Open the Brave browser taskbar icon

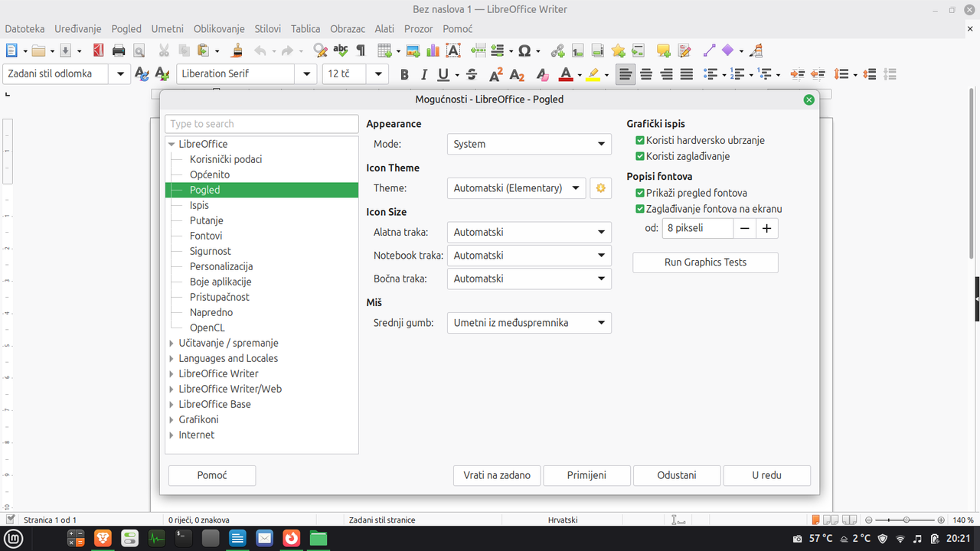pos(102,538)
